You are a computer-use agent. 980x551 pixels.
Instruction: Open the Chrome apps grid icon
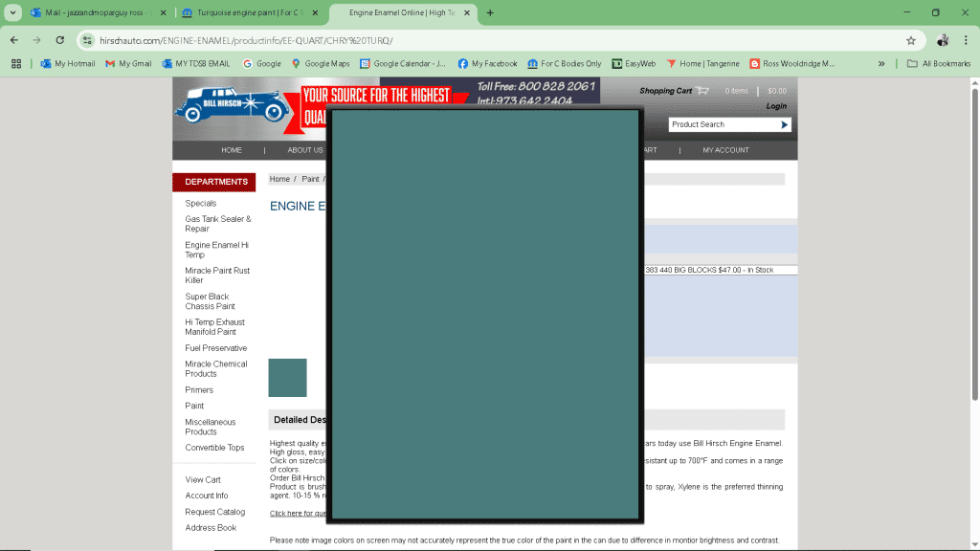(16, 63)
